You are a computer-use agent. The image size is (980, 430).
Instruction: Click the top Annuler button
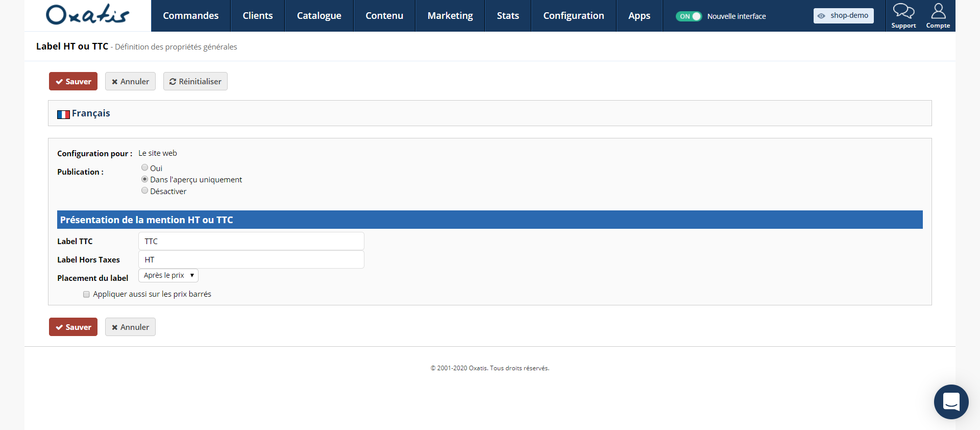[130, 81]
